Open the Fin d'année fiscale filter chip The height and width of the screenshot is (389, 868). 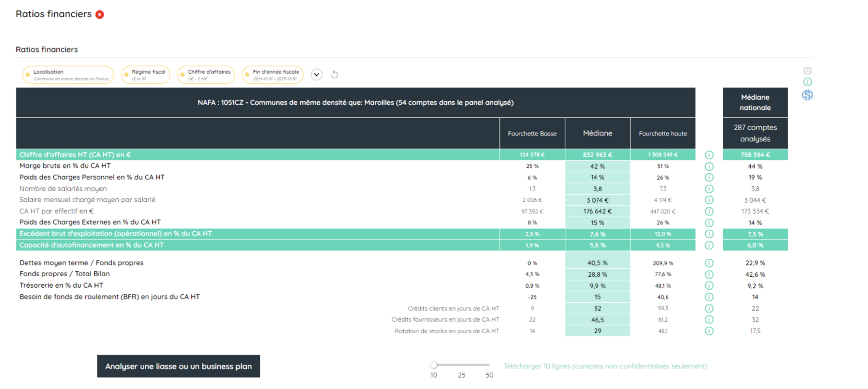pos(273,75)
